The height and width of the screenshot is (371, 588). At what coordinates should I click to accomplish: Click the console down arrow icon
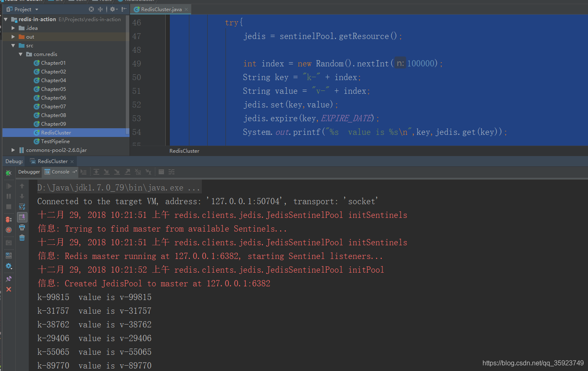[22, 196]
